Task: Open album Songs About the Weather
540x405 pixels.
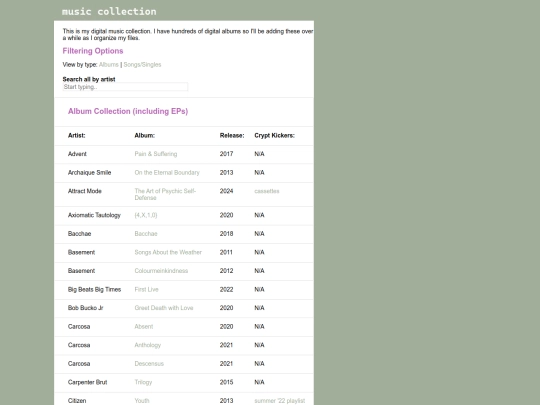Action: click(168, 252)
